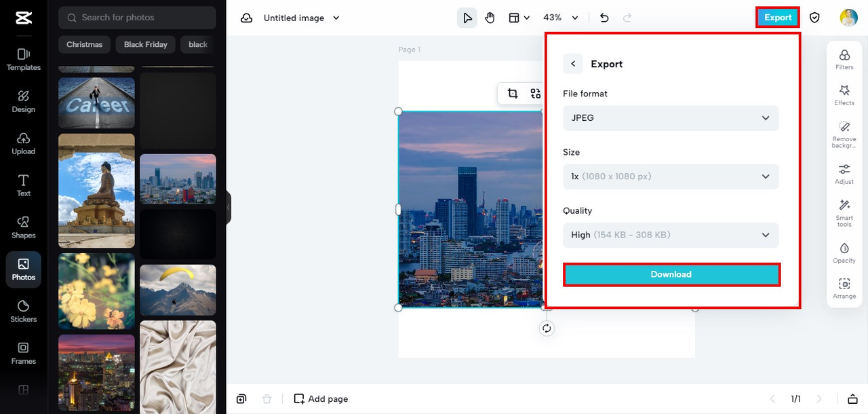The width and height of the screenshot is (868, 414).
Task: Open the Templates panel
Action: [x=23, y=59]
